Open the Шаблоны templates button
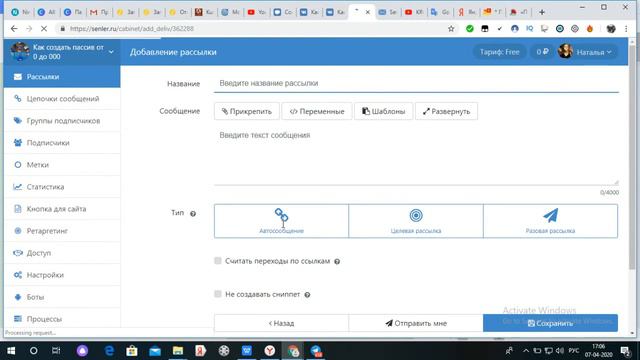This screenshot has width=640, height=360. (384, 111)
